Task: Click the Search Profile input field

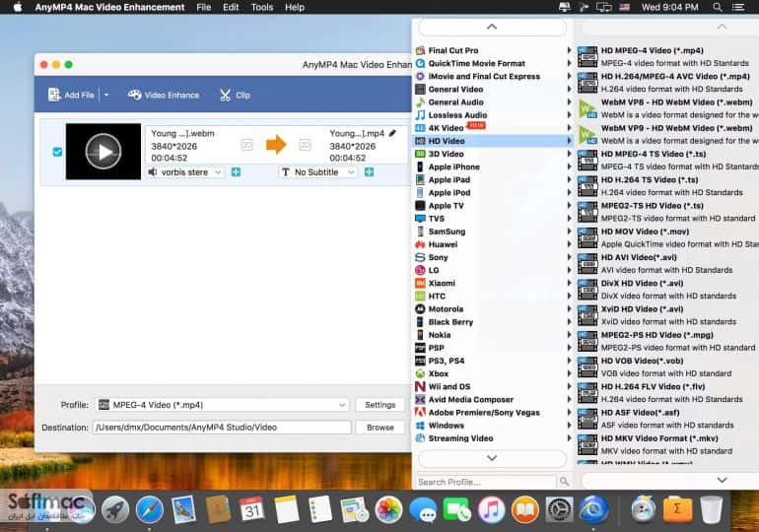Action: click(x=486, y=482)
